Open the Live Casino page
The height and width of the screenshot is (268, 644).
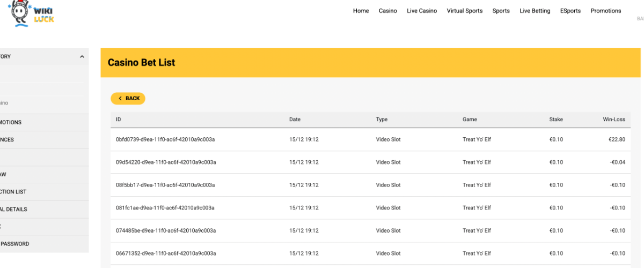pos(422,11)
